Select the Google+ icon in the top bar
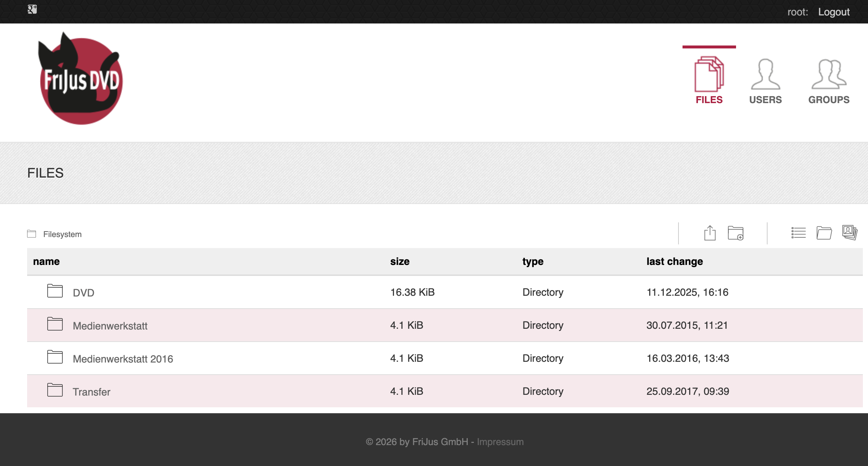This screenshot has width=868, height=466. coord(32,9)
